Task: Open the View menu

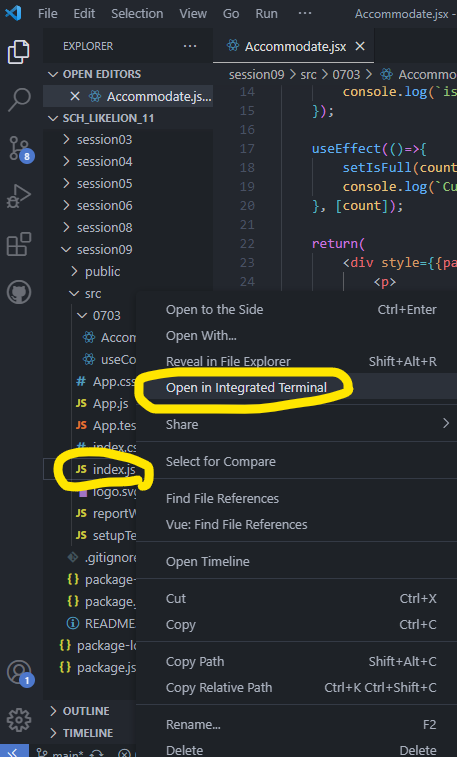Action: pyautogui.click(x=193, y=14)
